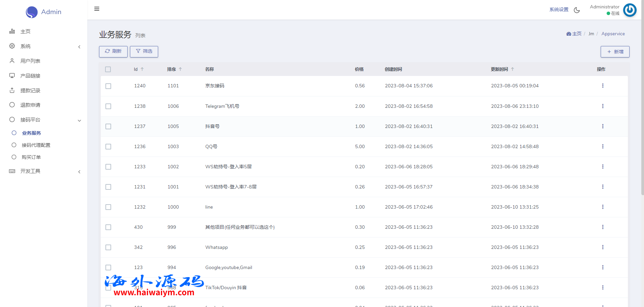The width and height of the screenshot is (644, 307).
Task: Go to 购买订单 submenu item
Action: pyautogui.click(x=31, y=157)
